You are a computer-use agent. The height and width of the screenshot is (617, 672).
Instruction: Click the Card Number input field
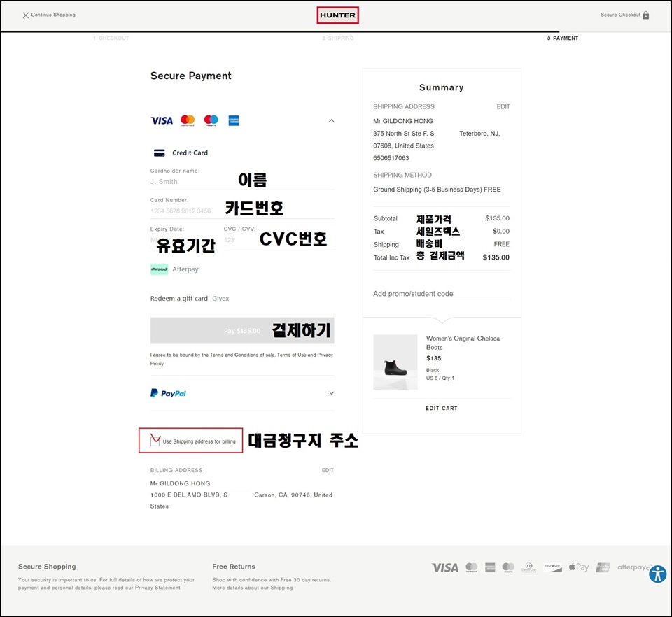click(242, 211)
